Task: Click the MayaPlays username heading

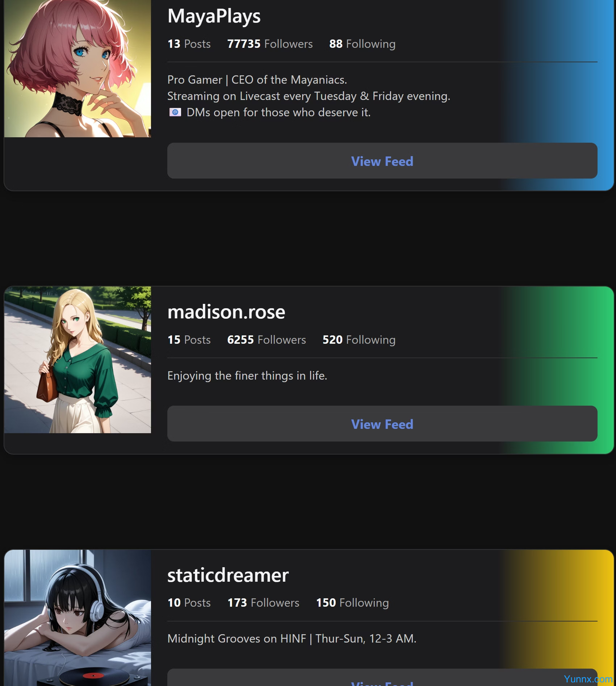Action: click(x=214, y=16)
